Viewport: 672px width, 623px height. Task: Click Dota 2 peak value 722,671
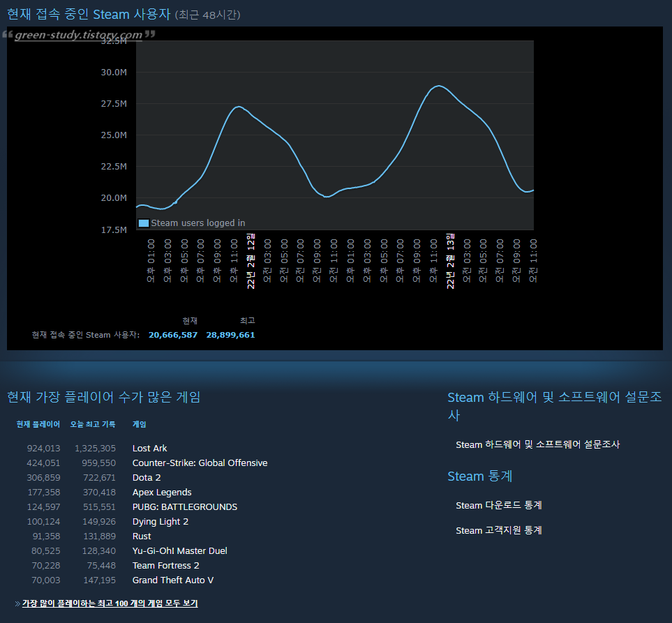point(99,477)
